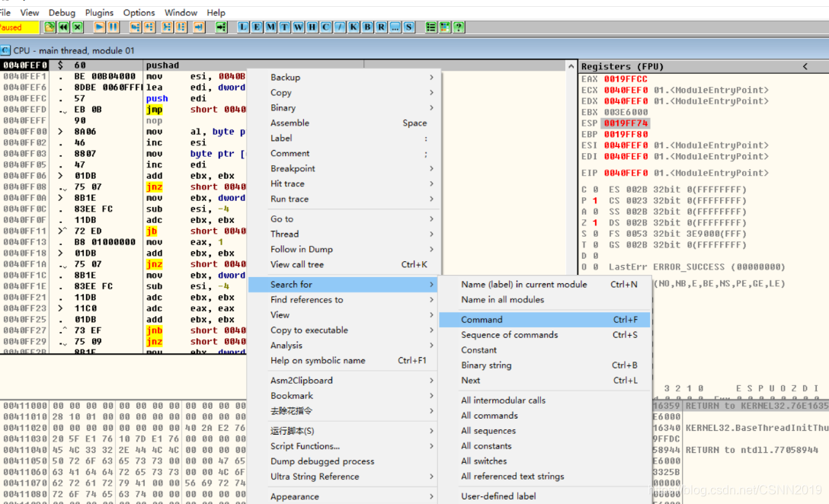Viewport: 829px width, 504px height.
Task: Open References window with R button
Action: pyautogui.click(x=381, y=27)
